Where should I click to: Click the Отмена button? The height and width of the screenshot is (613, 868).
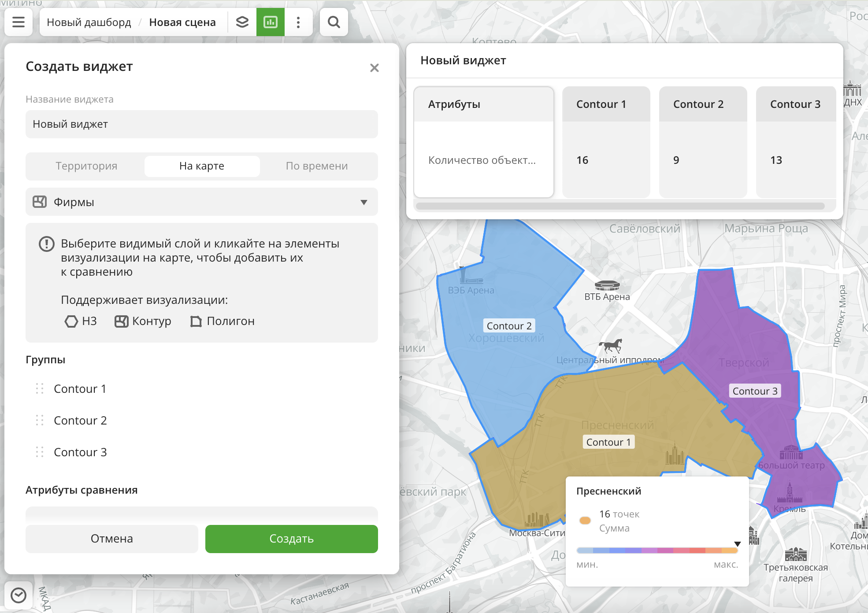pos(112,539)
